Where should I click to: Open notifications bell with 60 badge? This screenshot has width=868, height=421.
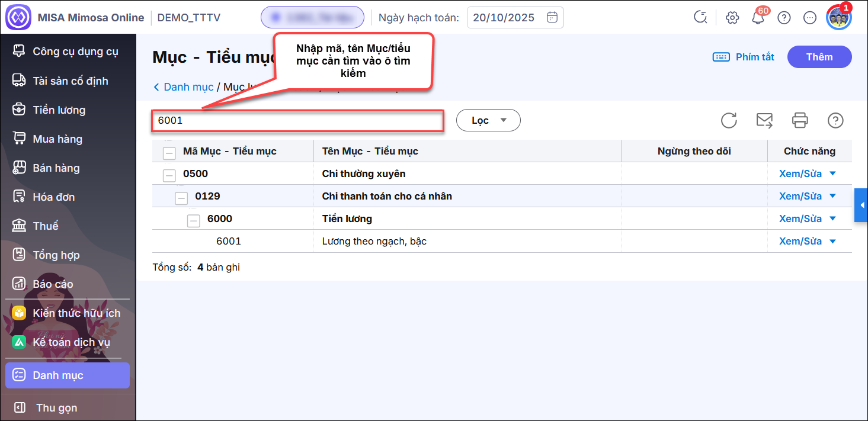(758, 17)
